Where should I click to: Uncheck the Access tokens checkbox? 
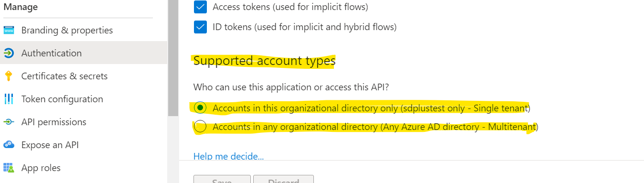coord(200,7)
